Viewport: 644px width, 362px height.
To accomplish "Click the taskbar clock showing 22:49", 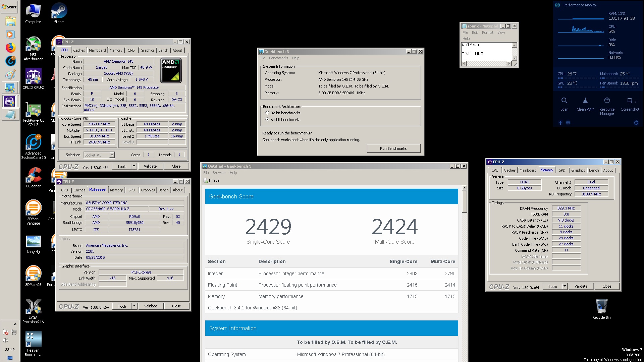I will click(10, 350).
